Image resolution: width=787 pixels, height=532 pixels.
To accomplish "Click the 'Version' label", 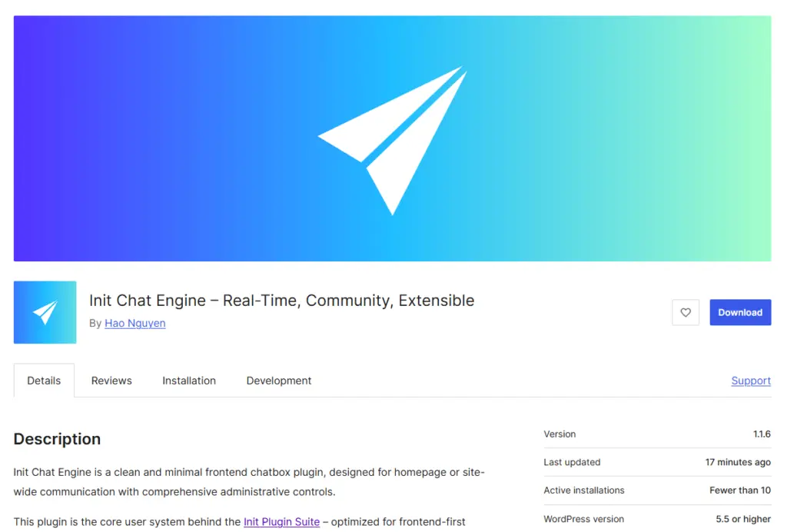I will pyautogui.click(x=560, y=434).
